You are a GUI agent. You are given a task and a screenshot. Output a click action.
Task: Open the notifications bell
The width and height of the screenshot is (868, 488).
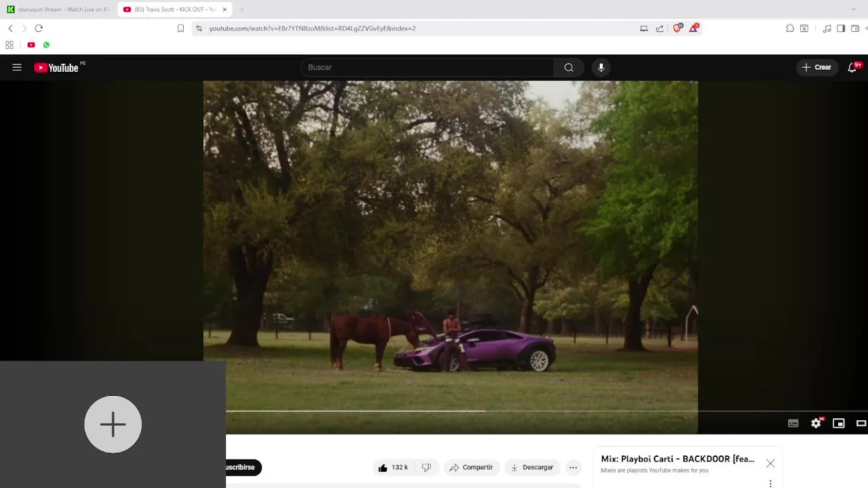coord(853,67)
